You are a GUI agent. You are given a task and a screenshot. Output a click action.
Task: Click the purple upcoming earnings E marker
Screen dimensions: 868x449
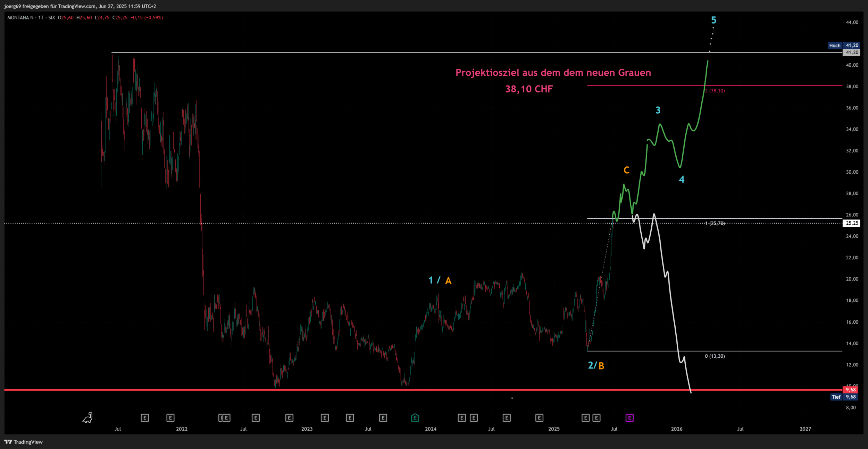coord(629,418)
